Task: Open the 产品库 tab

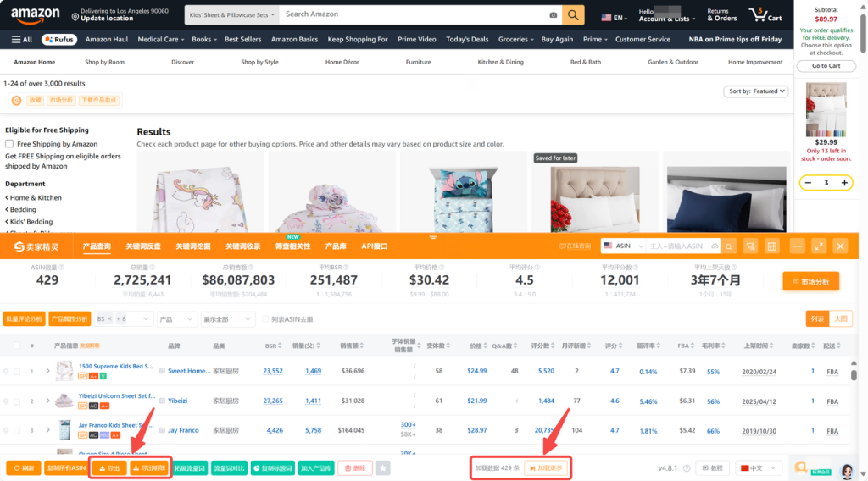Action: tap(336, 246)
